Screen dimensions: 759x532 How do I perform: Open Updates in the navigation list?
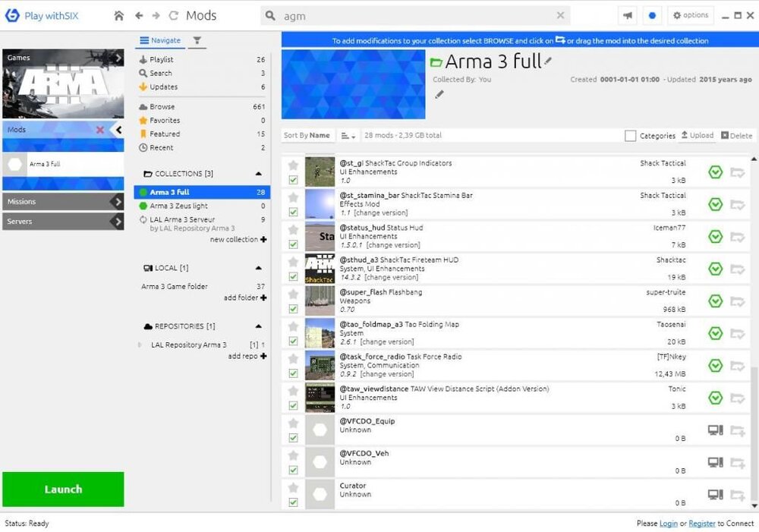tap(202, 87)
